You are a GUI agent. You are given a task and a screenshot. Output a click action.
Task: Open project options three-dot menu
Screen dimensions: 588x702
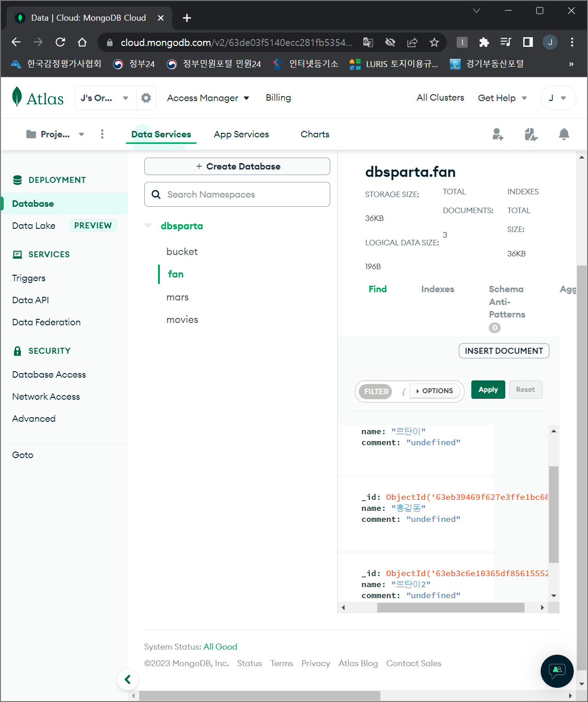pyautogui.click(x=102, y=134)
